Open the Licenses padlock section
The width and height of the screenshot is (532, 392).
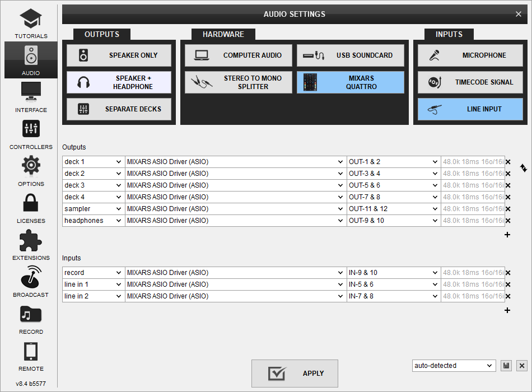pos(31,207)
